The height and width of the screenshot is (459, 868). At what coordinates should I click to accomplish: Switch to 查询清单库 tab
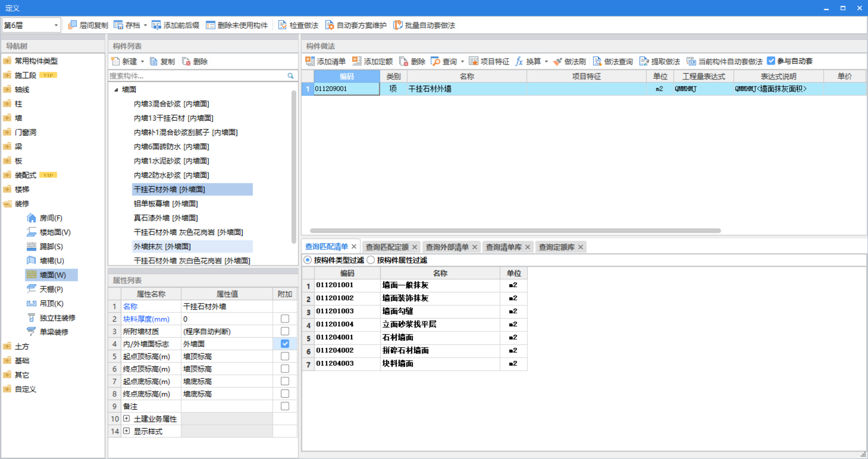503,247
